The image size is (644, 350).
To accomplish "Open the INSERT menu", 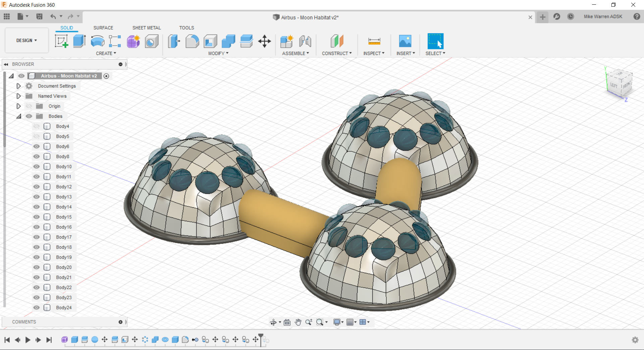I will tap(406, 53).
